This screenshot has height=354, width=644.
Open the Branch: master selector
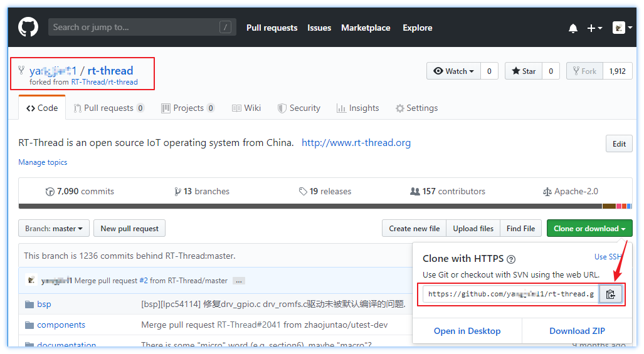tap(54, 229)
